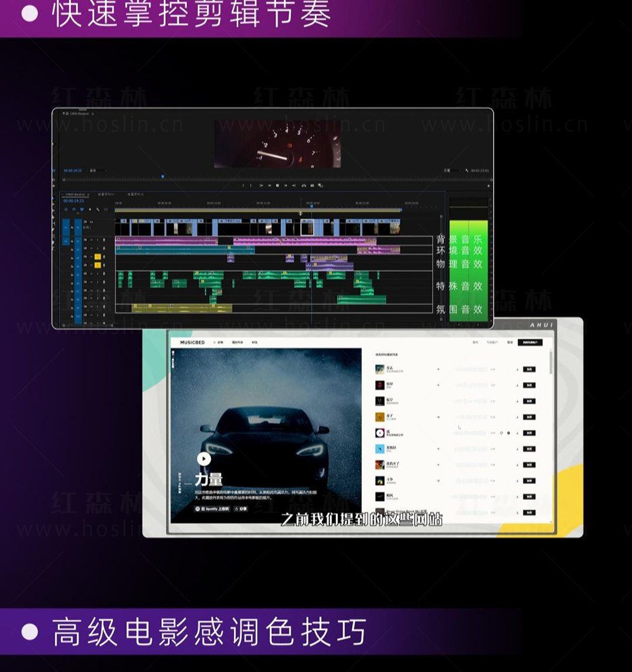Screen dimensions: 632x672
Task: Click the Listen on Spotify button
Action: [212, 509]
